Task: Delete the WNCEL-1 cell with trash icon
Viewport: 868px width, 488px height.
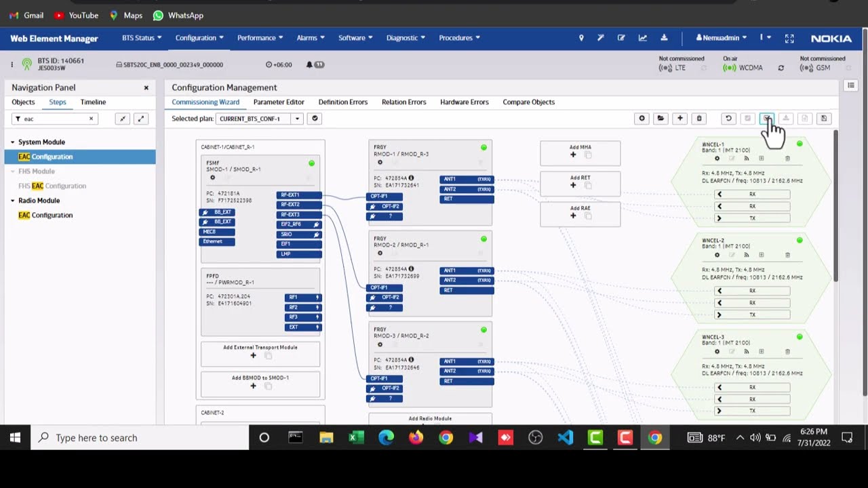Action: pos(787,159)
